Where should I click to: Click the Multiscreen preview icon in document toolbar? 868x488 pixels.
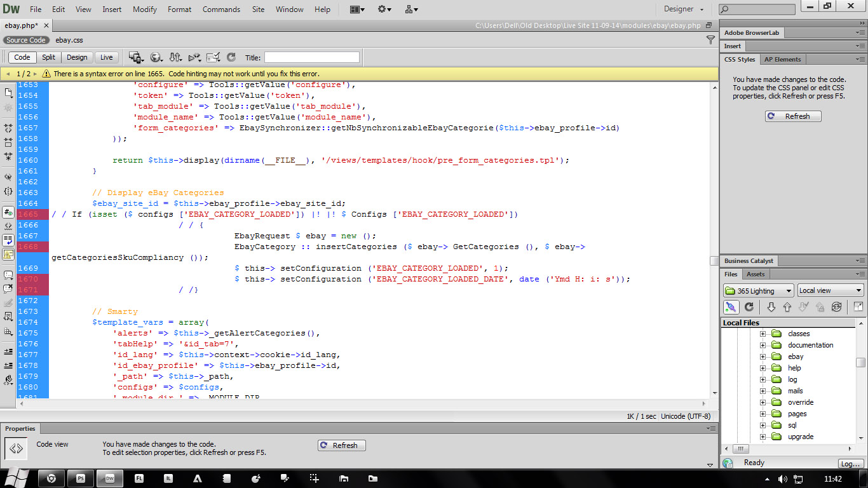click(x=135, y=57)
